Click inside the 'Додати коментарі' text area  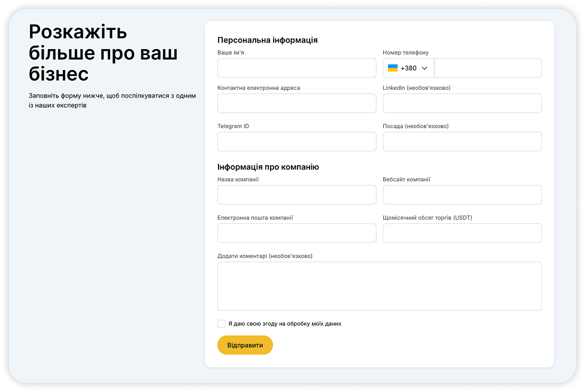(379, 286)
